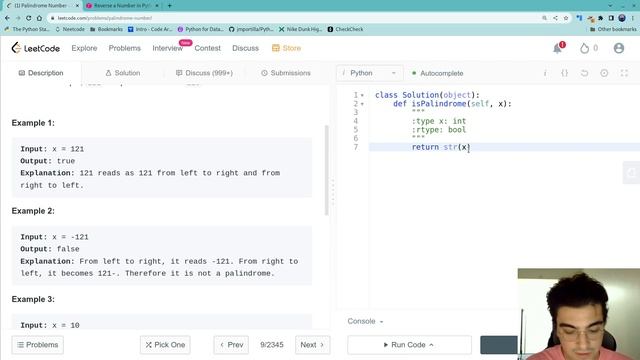Open The Python Sta... bookmark
640x360 pixels.
(x=27, y=29)
